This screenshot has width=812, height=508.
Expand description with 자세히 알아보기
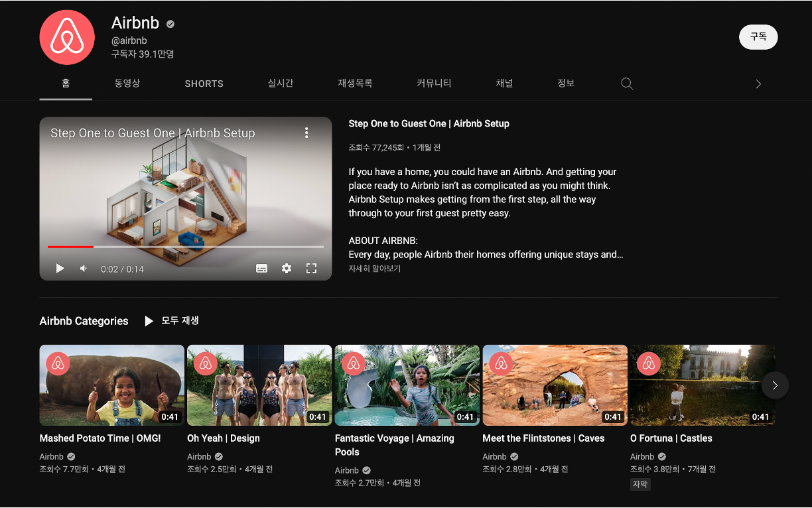[x=375, y=269]
